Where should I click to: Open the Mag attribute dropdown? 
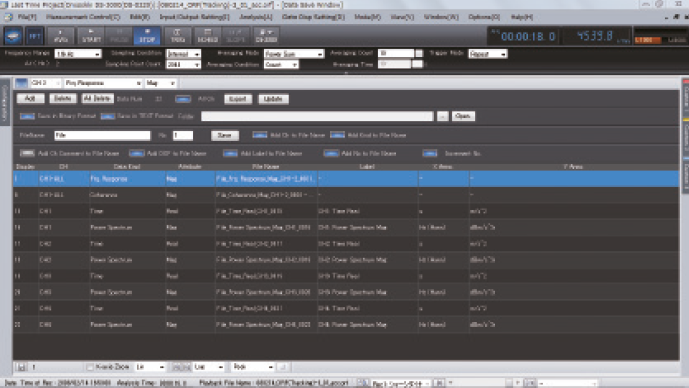pos(161,83)
